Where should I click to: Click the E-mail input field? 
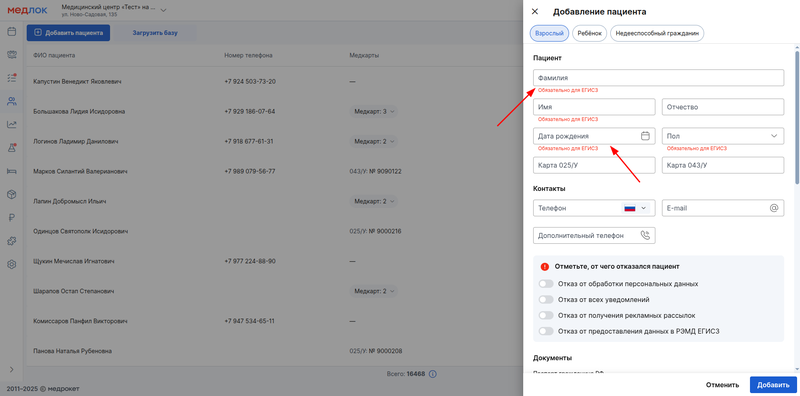tap(722, 208)
